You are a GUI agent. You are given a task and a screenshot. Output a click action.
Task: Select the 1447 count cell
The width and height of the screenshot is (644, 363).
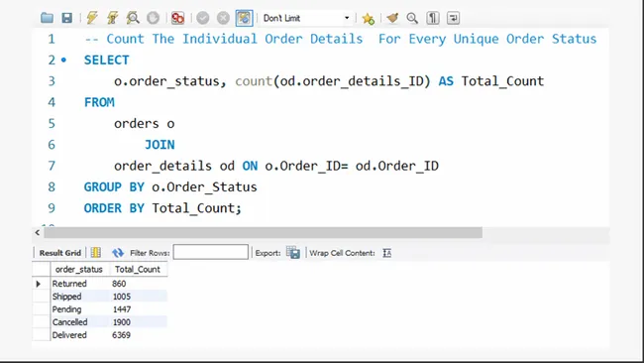coord(138,309)
